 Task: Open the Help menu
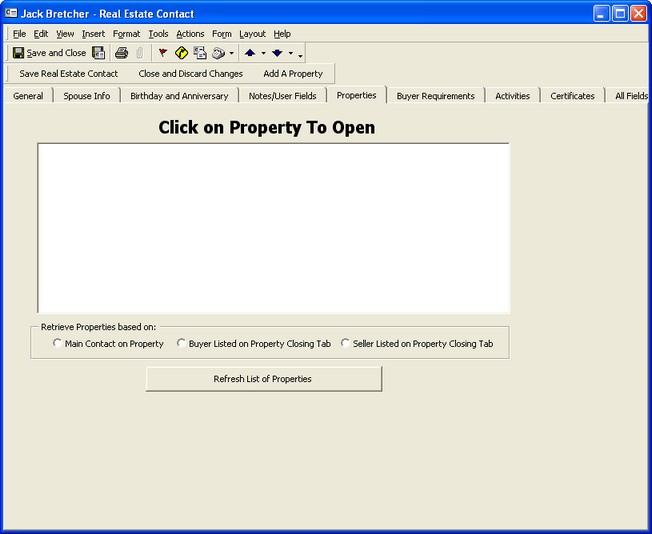point(282,34)
